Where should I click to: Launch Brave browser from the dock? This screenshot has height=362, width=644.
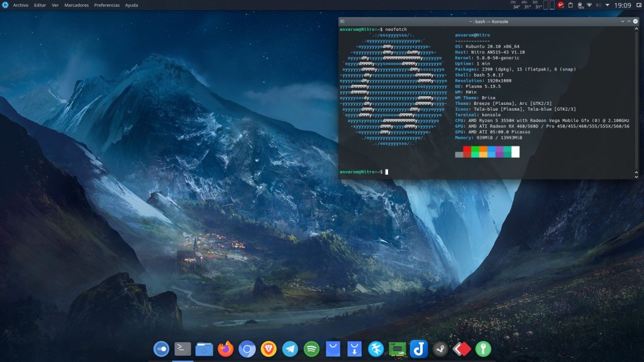(269, 348)
